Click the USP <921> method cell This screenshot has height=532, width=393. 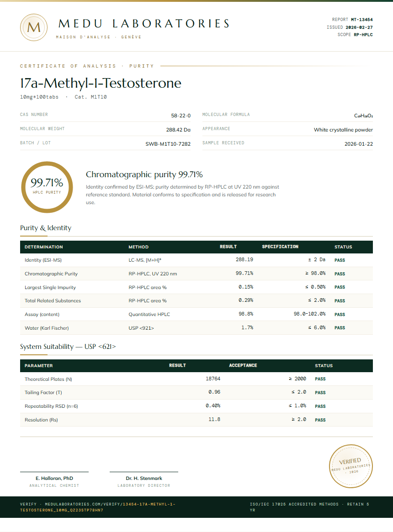point(141,328)
